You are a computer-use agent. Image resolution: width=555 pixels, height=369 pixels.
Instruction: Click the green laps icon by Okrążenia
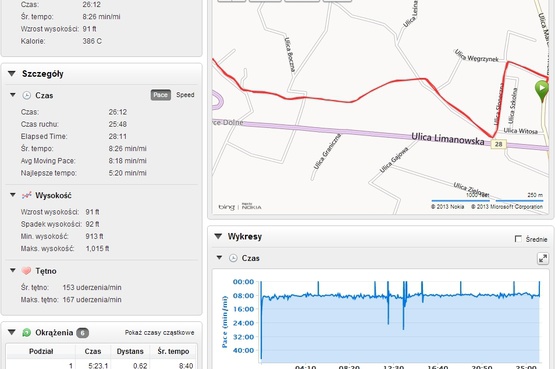pyautogui.click(x=27, y=333)
